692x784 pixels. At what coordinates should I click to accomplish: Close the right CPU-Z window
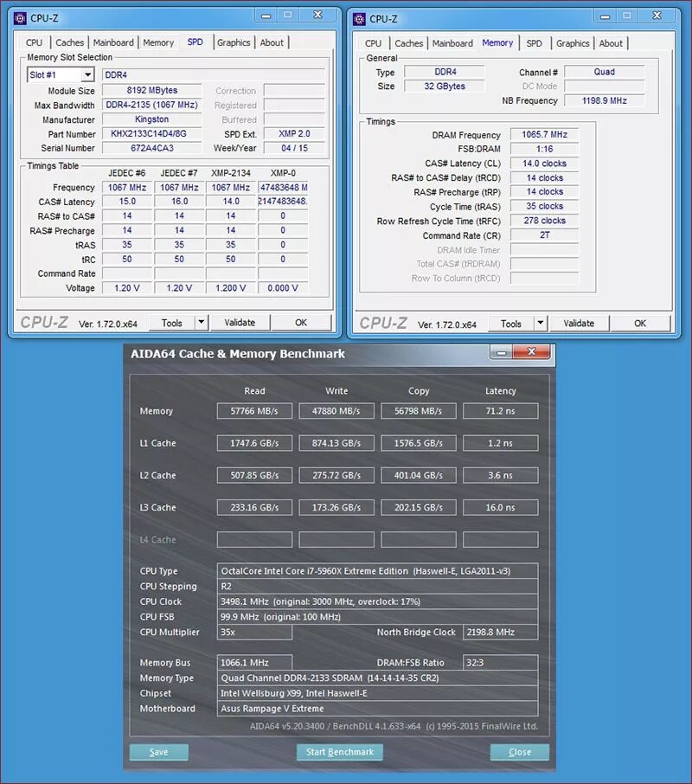(x=657, y=16)
